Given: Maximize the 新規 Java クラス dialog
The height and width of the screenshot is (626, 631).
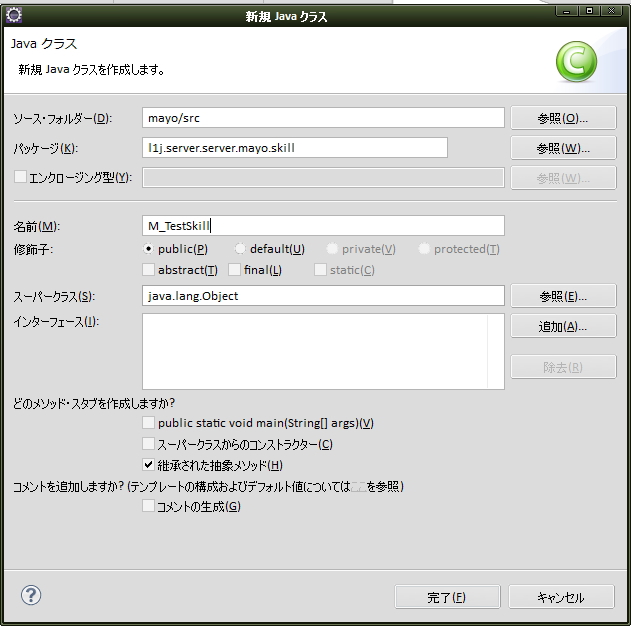Looking at the screenshot, I should point(589,11).
